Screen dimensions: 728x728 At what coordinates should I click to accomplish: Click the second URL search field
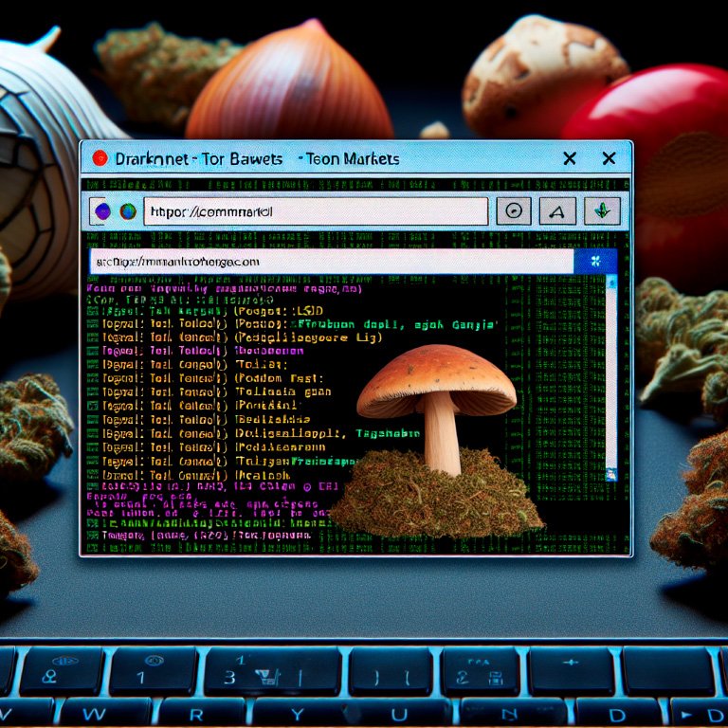(x=332, y=261)
